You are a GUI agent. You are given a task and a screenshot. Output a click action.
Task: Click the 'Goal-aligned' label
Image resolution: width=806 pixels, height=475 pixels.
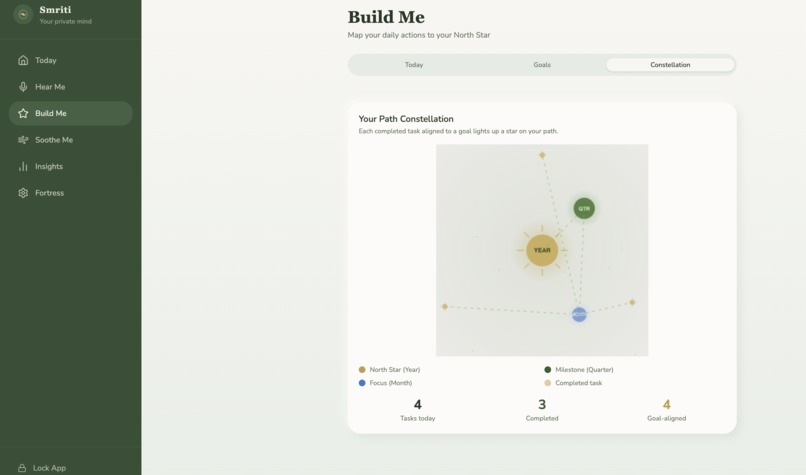pos(666,418)
